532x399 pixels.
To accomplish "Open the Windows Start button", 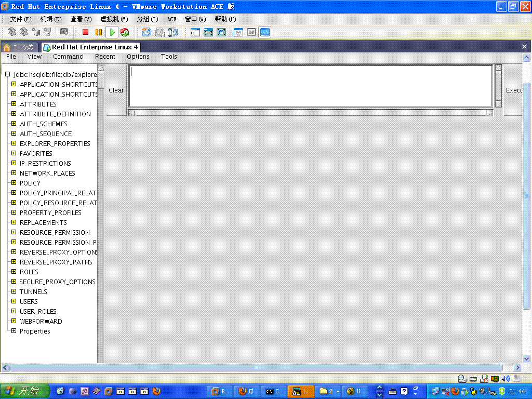I will click(x=24, y=391).
